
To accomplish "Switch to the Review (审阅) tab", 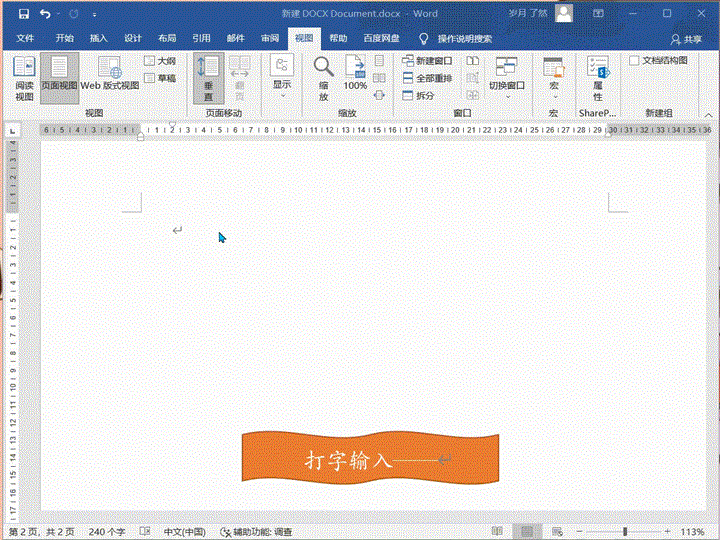I will [270, 38].
